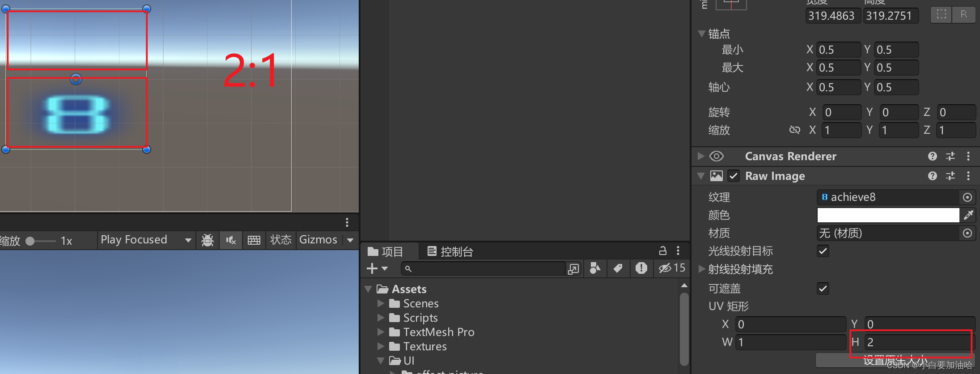Click UV rect X field
The height and width of the screenshot is (374, 980).
click(x=791, y=324)
